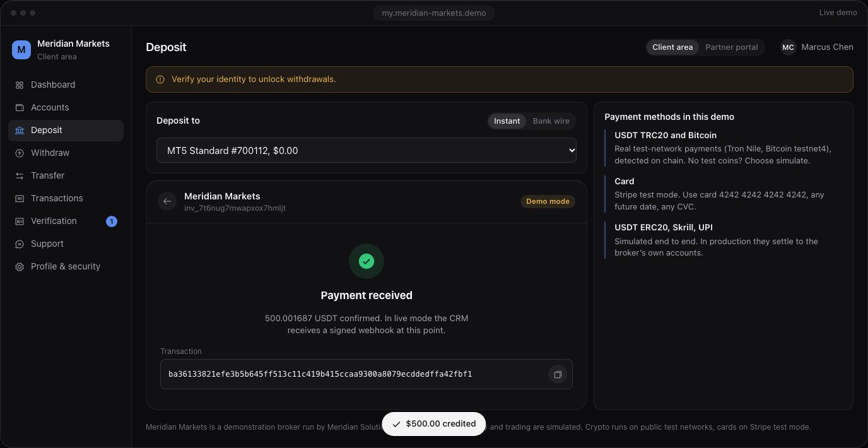Viewport: 868px width, 448px height.
Task: Click the Demo mode badge
Action: [x=548, y=201]
